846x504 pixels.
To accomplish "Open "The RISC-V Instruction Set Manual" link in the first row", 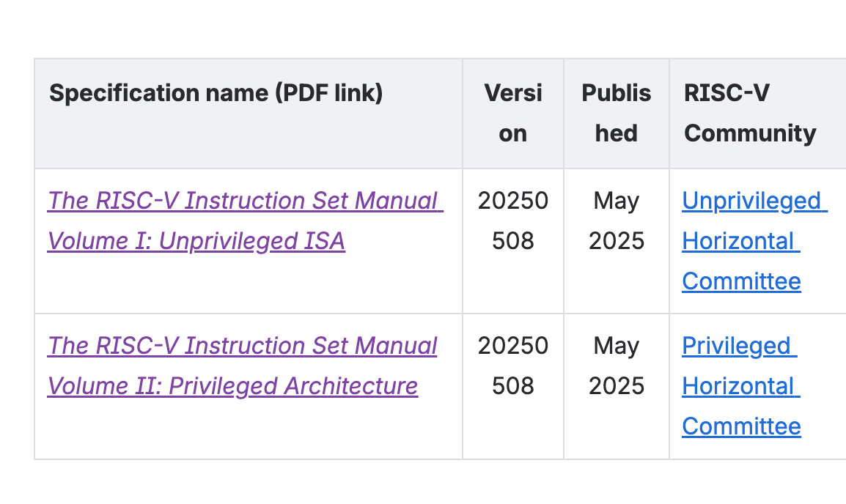I will [245, 201].
